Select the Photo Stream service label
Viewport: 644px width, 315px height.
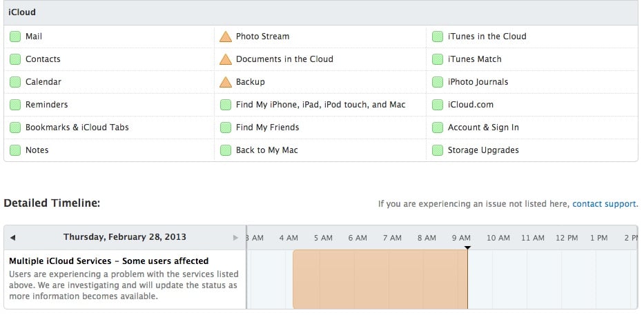pyautogui.click(x=262, y=37)
